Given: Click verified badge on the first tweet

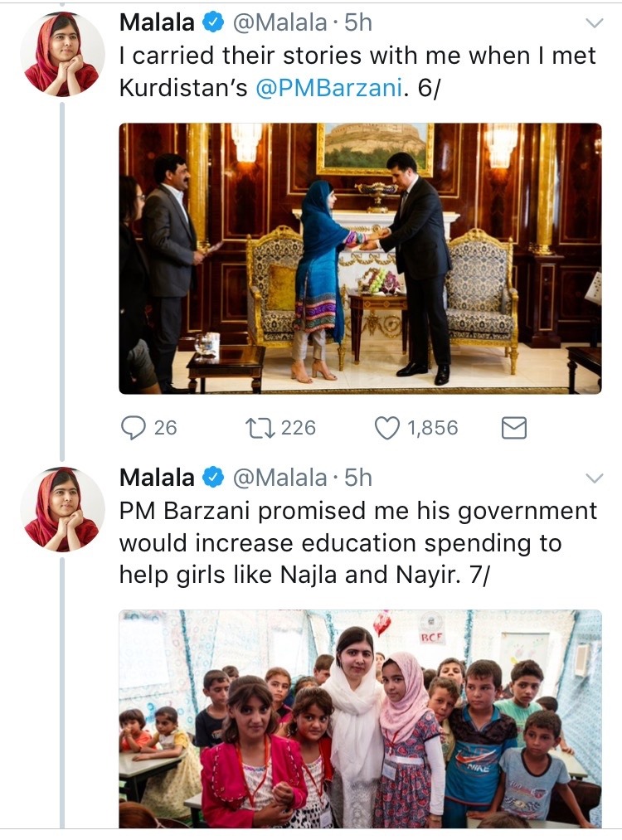Looking at the screenshot, I should [212, 23].
